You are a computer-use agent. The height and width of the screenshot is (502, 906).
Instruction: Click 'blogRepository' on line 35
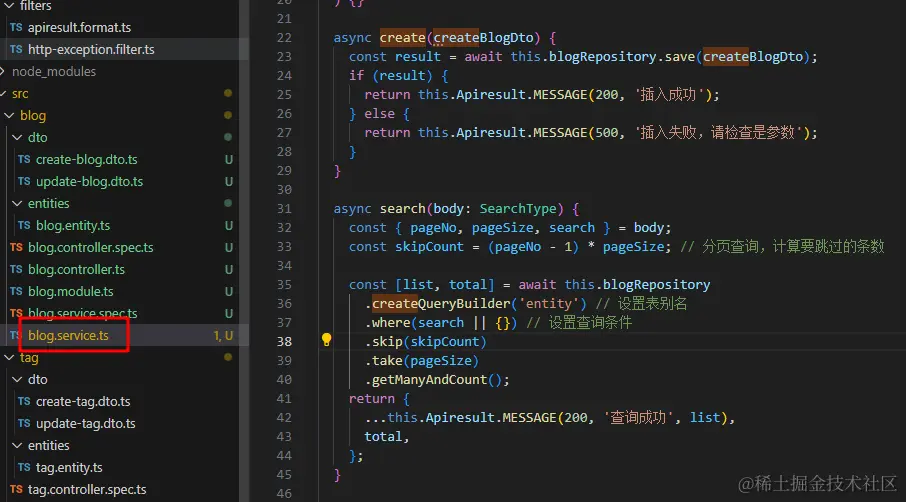click(656, 284)
